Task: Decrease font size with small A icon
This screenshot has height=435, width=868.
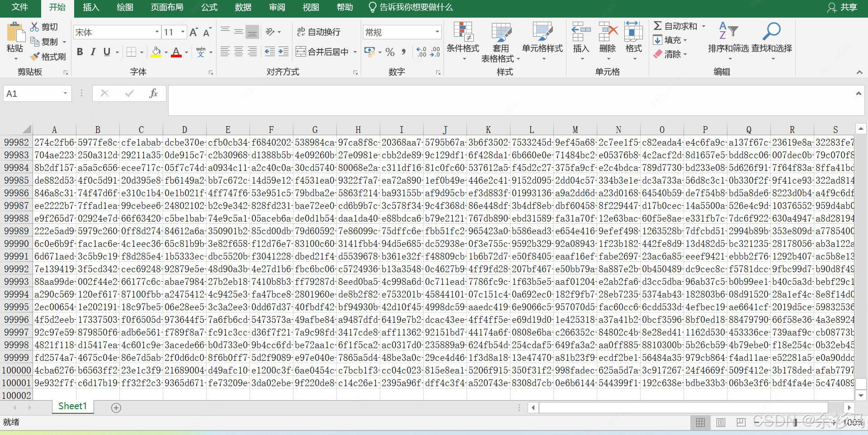Action: tap(207, 33)
